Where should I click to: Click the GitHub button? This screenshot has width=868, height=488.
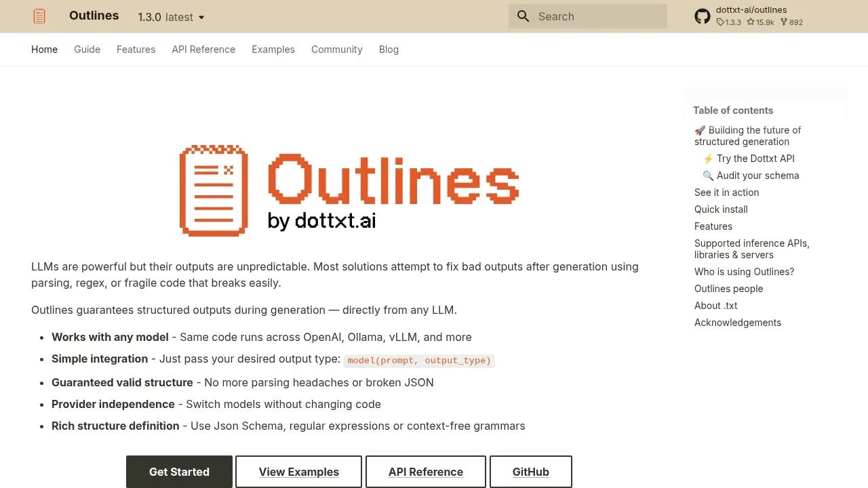click(x=531, y=472)
